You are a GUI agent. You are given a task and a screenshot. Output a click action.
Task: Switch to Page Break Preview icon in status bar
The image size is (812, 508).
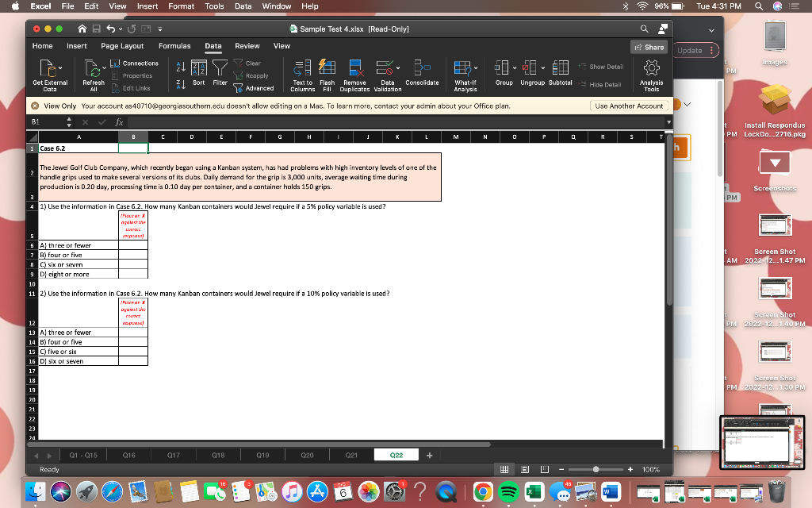tap(544, 470)
